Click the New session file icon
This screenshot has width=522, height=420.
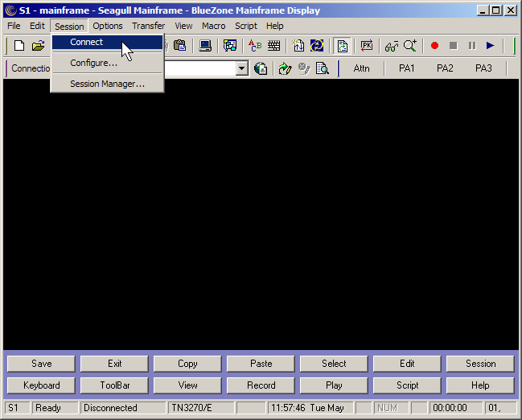(19, 46)
